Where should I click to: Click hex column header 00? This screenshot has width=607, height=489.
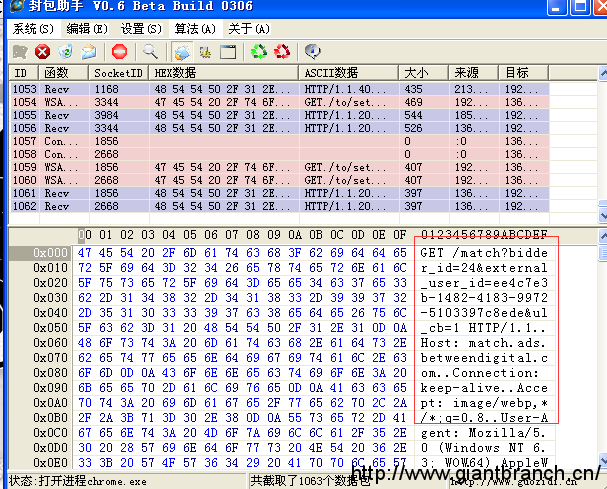coord(85,235)
